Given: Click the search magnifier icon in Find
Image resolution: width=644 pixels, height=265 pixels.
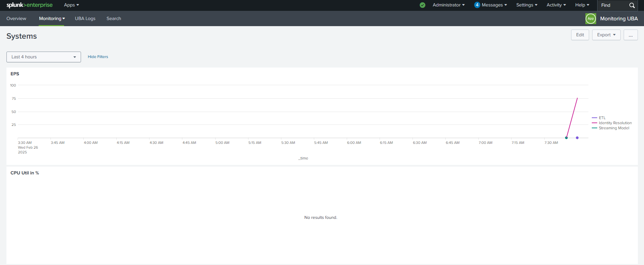Looking at the screenshot, I should tap(632, 5).
